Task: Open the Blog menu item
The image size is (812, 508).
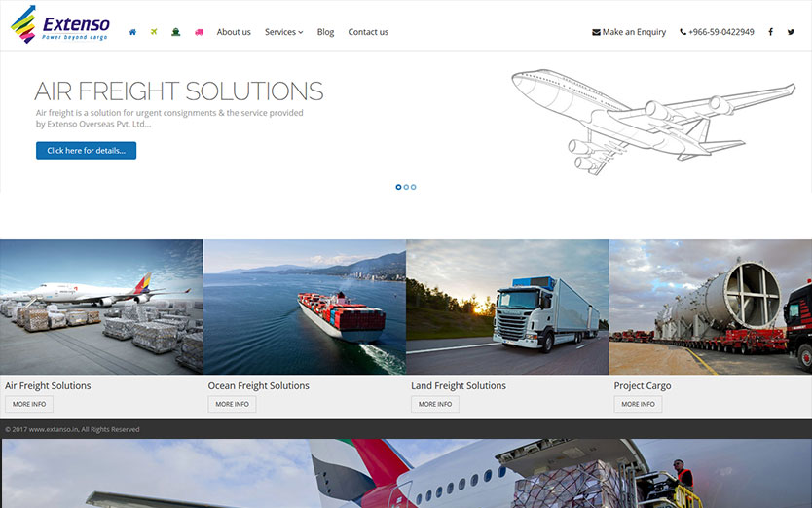Action: (x=325, y=32)
